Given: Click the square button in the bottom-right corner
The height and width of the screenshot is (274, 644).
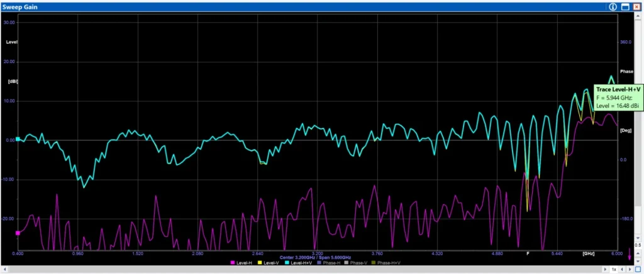Looking at the screenshot, I should (x=638, y=270).
